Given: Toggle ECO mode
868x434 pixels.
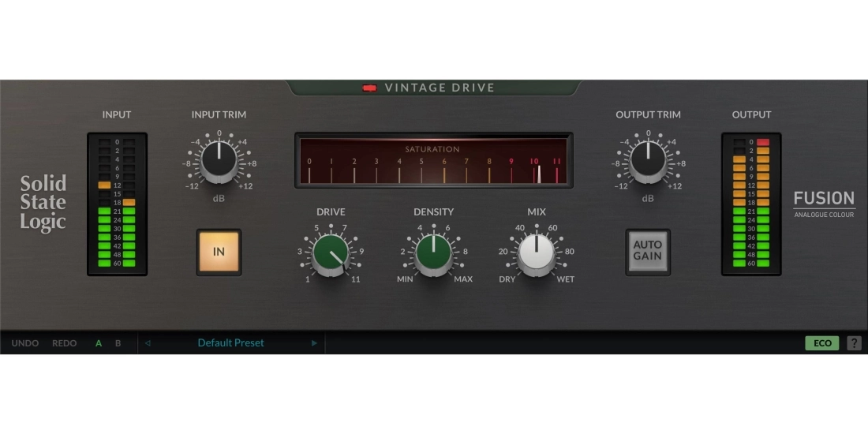Looking at the screenshot, I should [x=822, y=343].
